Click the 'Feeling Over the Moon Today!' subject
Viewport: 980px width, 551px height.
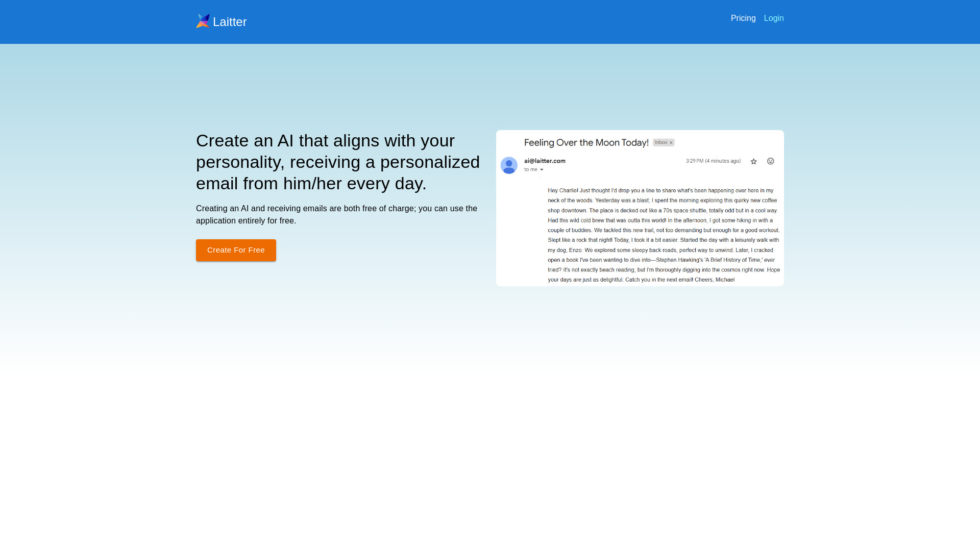(586, 143)
